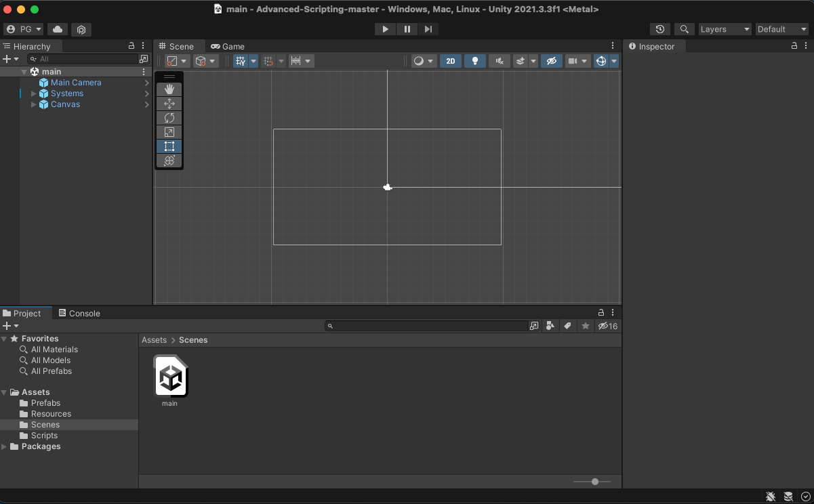Toggle scene lighting bulb

click(x=475, y=61)
